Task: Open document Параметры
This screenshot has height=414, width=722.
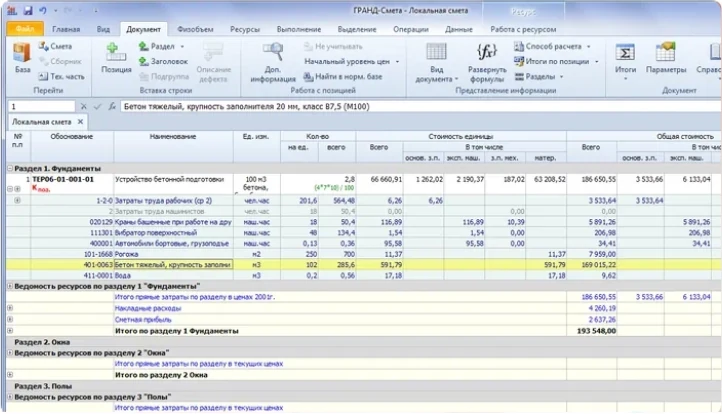Action: click(x=666, y=58)
